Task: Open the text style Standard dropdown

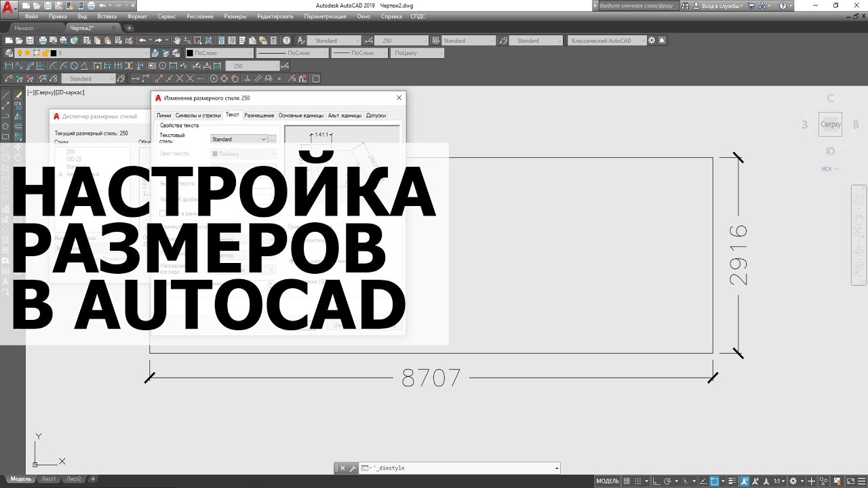Action: [x=334, y=41]
